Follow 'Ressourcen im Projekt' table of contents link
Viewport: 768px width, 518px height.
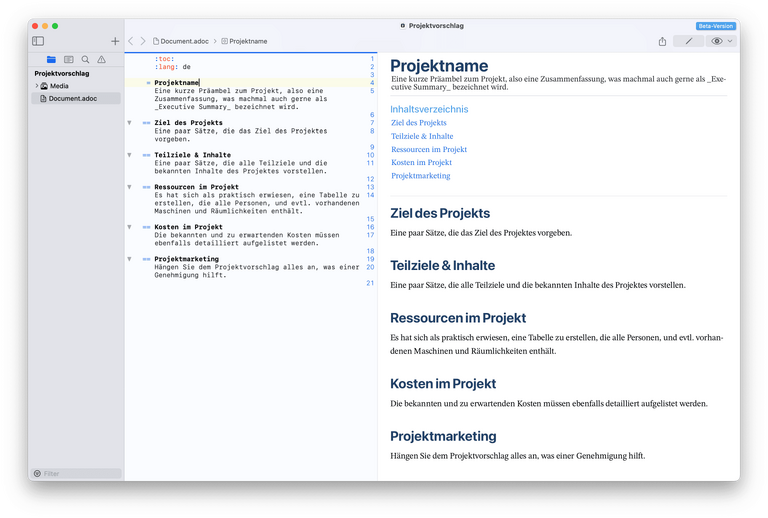click(x=428, y=149)
